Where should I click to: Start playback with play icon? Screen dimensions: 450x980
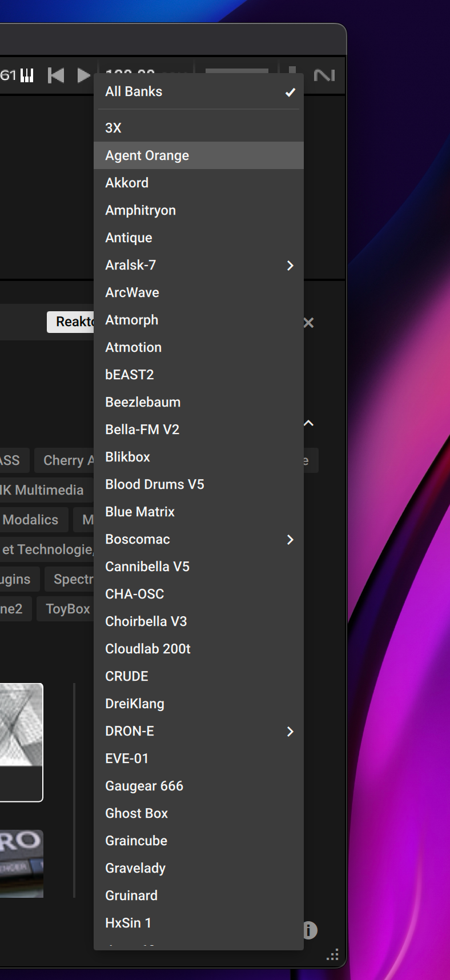tap(83, 75)
